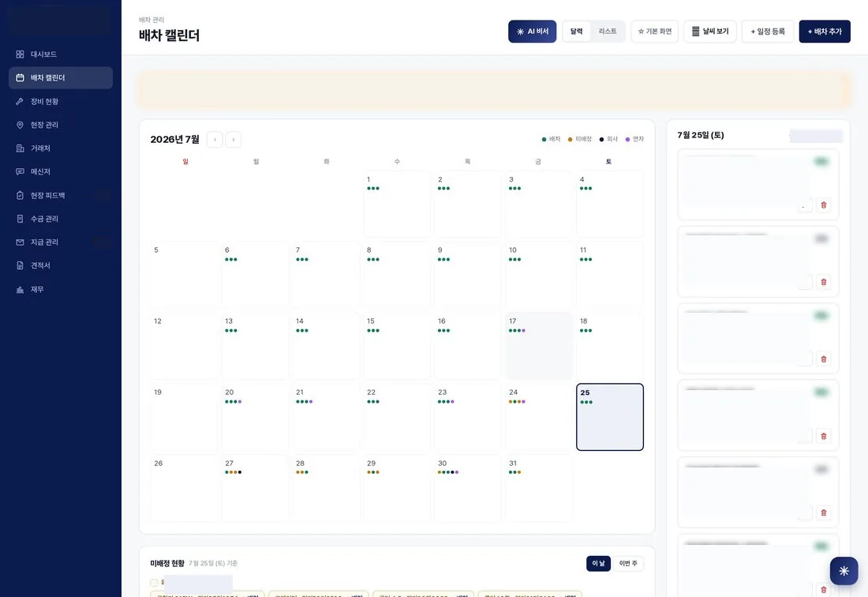Delete the fourth schedule card via trash icon
868x597 pixels.
(x=824, y=436)
